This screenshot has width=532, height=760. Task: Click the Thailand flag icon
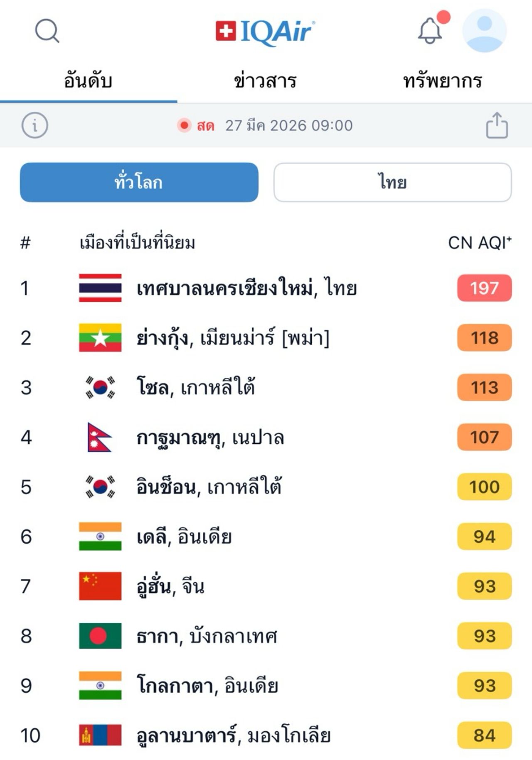click(100, 288)
